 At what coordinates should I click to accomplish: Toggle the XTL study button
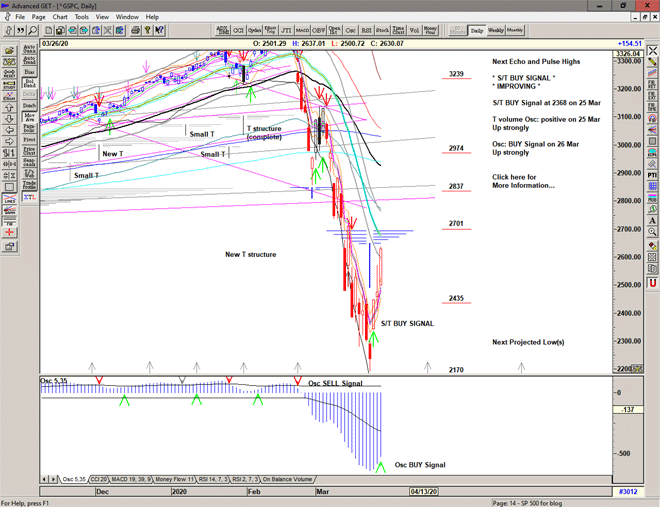[29, 197]
